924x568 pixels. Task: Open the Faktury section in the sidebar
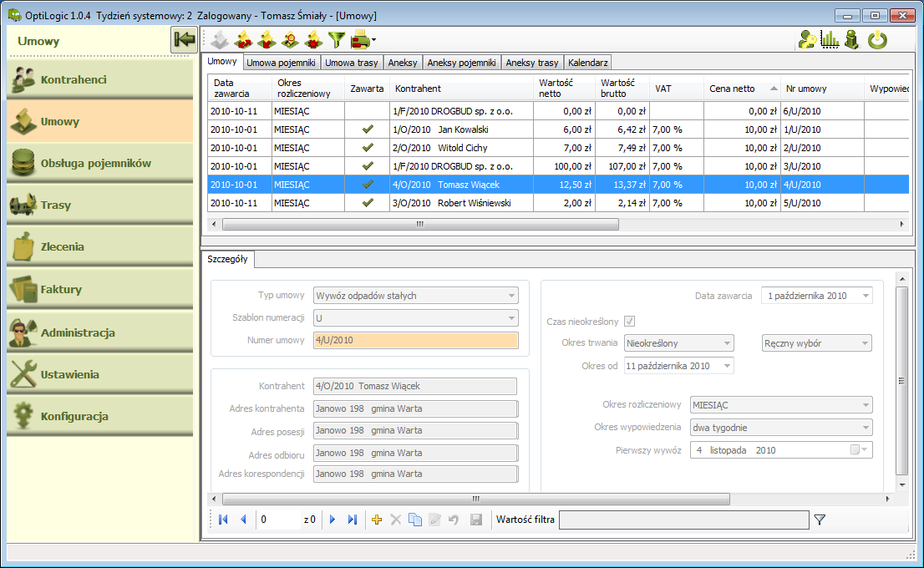click(99, 289)
